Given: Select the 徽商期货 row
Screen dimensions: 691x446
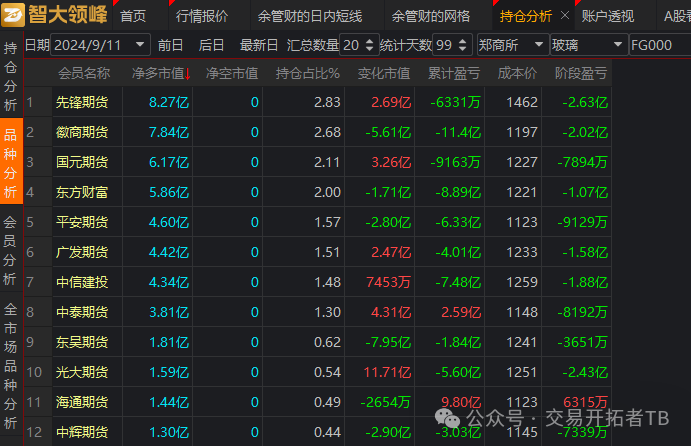Looking at the screenshot, I should pos(318,132).
